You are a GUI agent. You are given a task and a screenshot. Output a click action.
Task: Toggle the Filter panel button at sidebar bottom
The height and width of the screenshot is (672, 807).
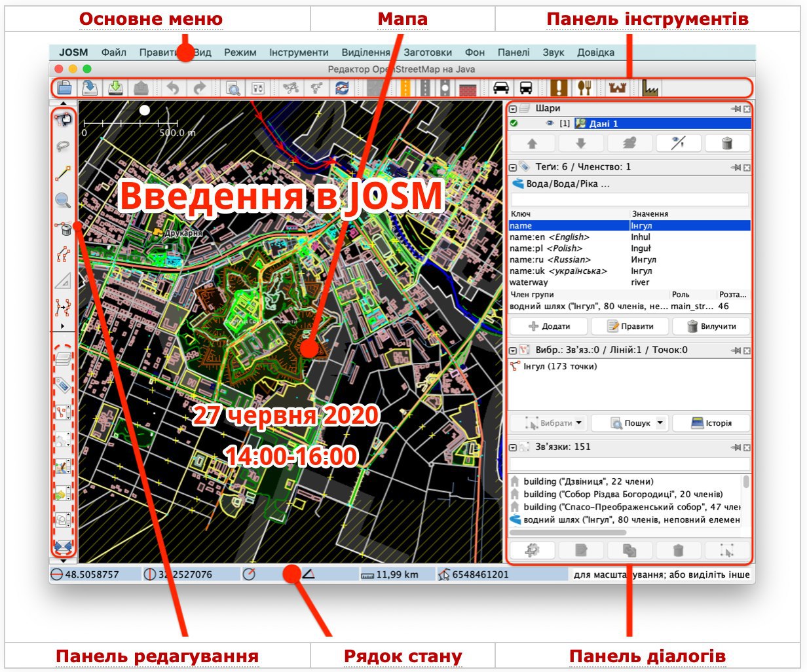(x=63, y=546)
